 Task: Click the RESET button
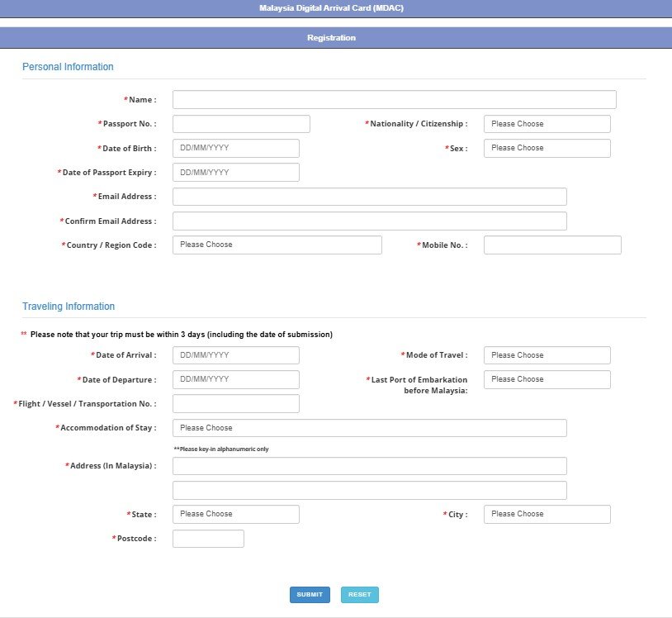(359, 594)
